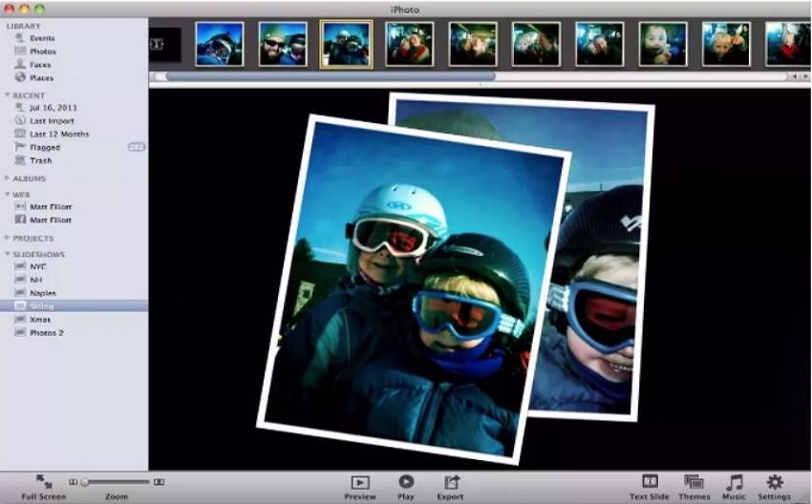
Task: Open the Music settings icon
Action: [734, 482]
